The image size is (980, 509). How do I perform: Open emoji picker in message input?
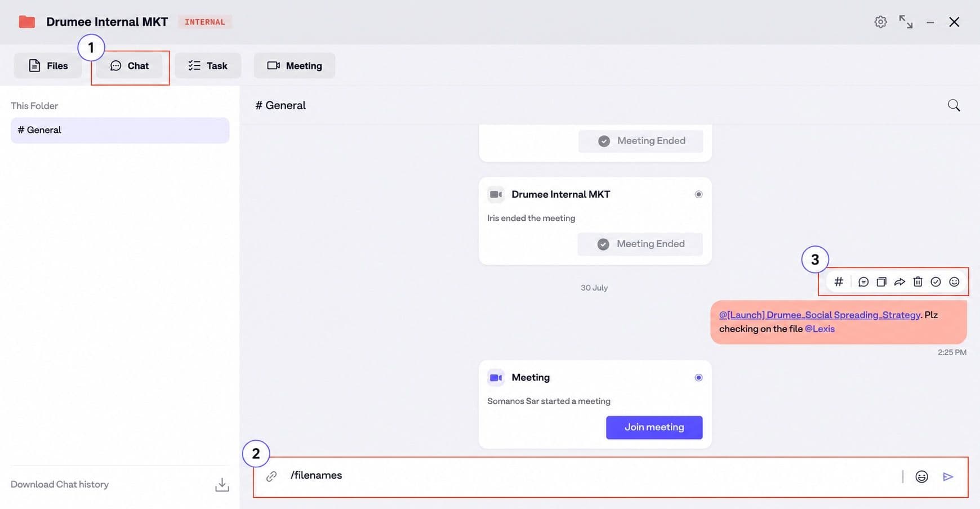921,477
